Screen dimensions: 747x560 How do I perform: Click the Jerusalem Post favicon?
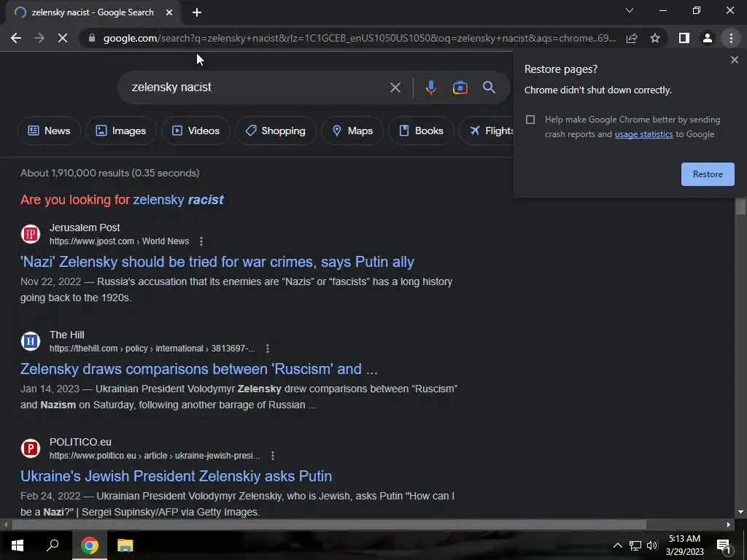pyautogui.click(x=31, y=234)
